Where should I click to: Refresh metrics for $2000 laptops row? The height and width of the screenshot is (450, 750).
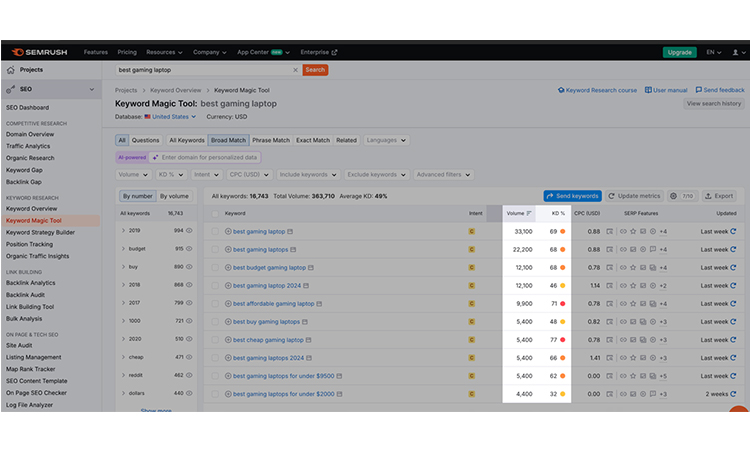coord(733,394)
